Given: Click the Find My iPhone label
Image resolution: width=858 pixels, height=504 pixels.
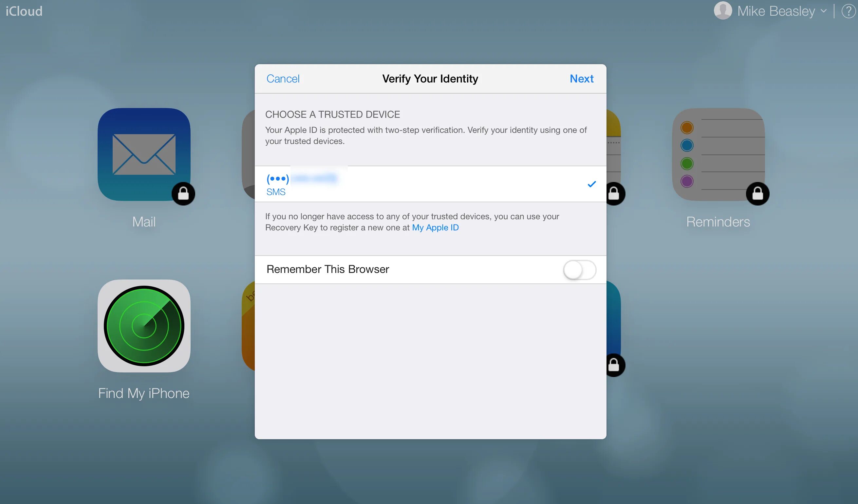Looking at the screenshot, I should 144,393.
